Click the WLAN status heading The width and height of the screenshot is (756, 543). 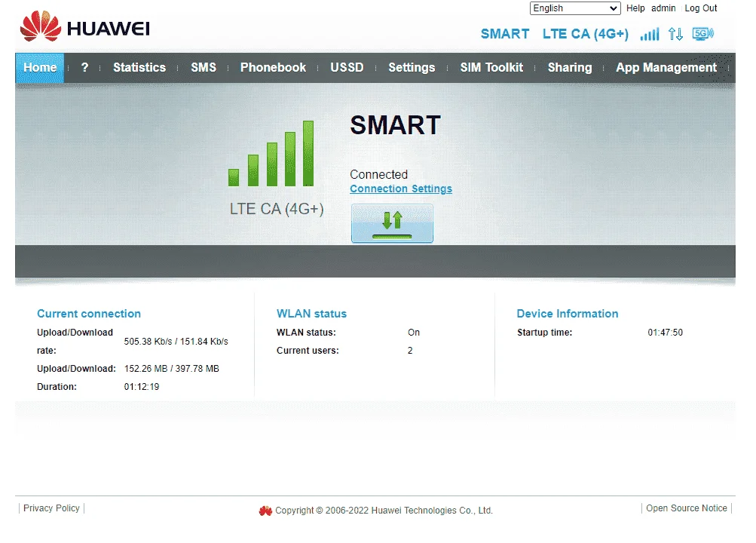(311, 314)
